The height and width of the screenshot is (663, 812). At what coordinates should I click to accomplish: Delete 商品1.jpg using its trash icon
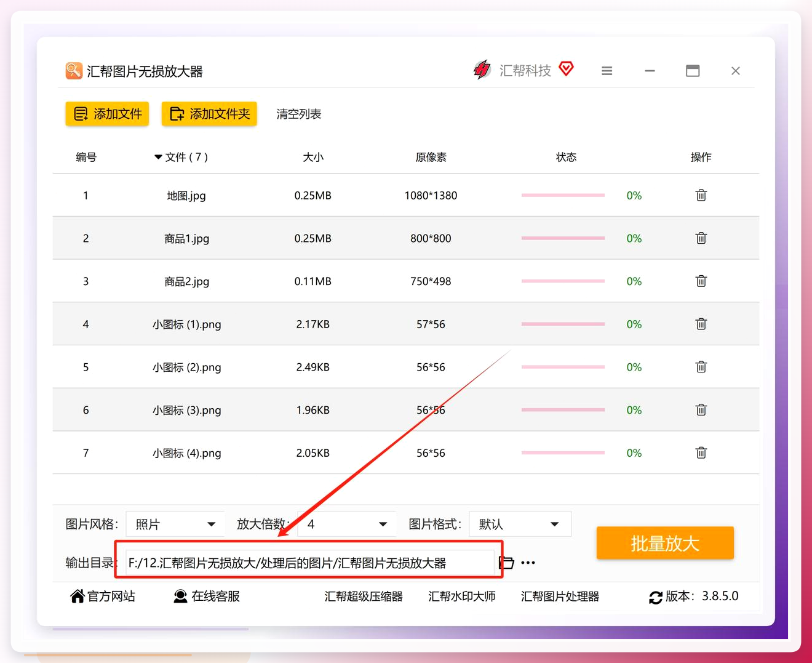[x=701, y=238]
